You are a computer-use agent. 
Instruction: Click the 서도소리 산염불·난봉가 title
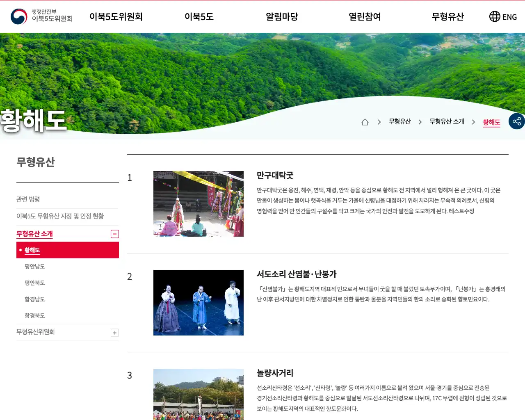tap(297, 274)
